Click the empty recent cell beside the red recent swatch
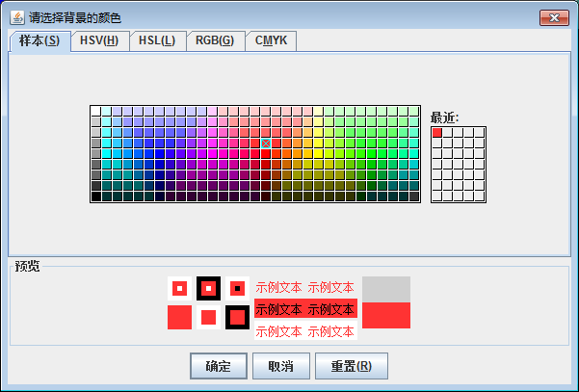The image size is (579, 392). pyautogui.click(x=448, y=133)
